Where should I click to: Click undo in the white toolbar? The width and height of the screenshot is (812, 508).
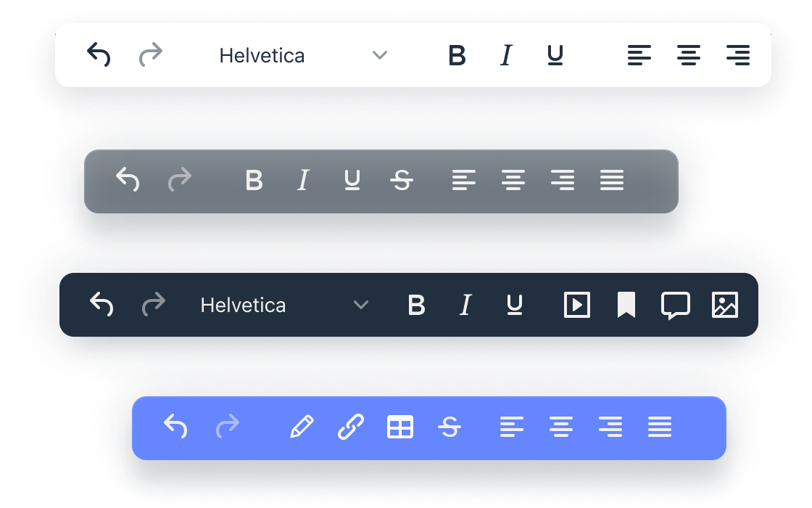click(x=99, y=55)
